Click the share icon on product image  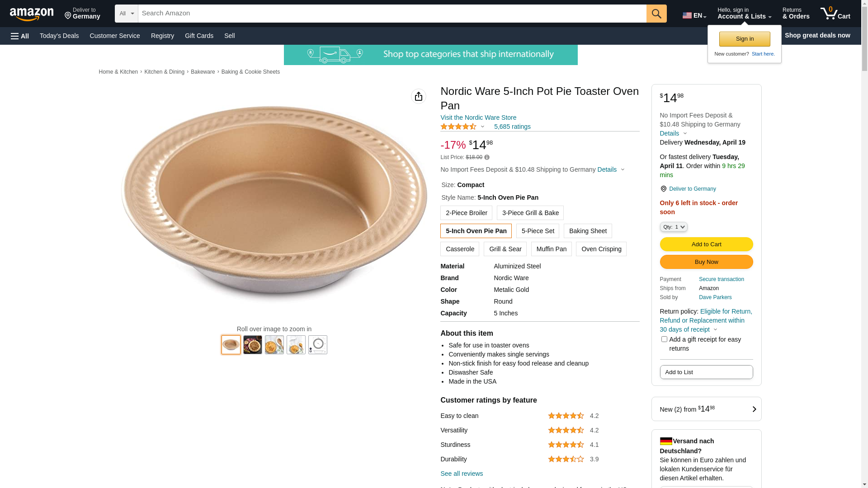[418, 96]
